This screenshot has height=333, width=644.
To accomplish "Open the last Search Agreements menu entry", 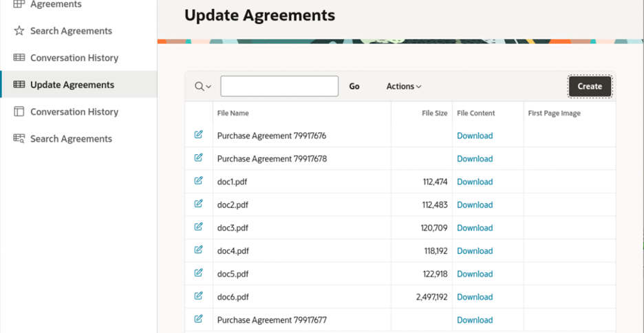I will click(x=71, y=138).
